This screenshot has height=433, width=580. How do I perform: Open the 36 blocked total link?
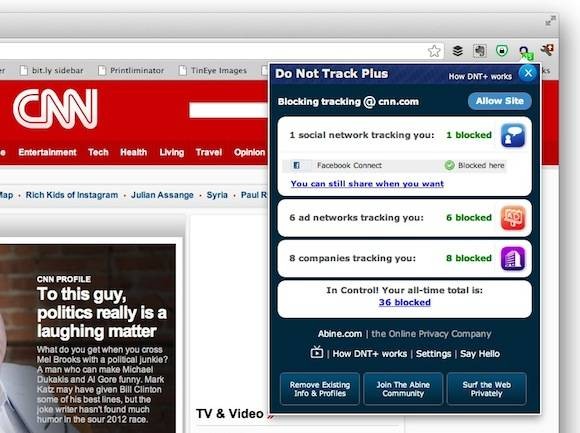point(404,302)
